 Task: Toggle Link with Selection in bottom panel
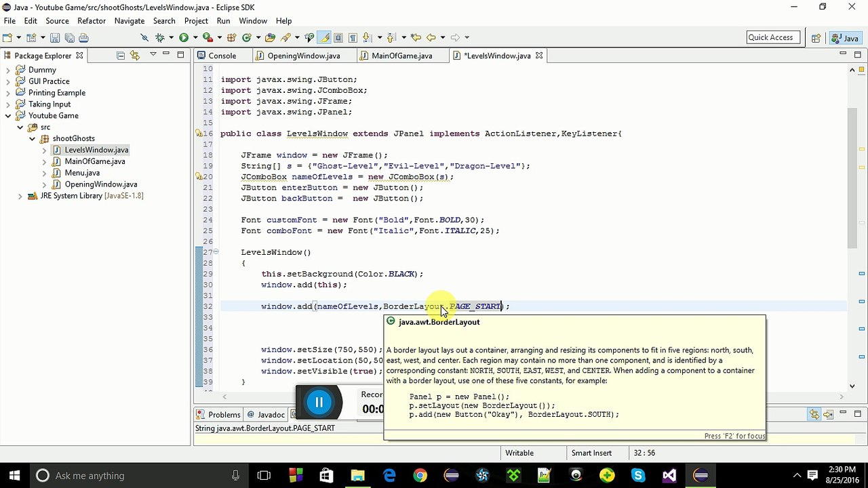coord(814,414)
